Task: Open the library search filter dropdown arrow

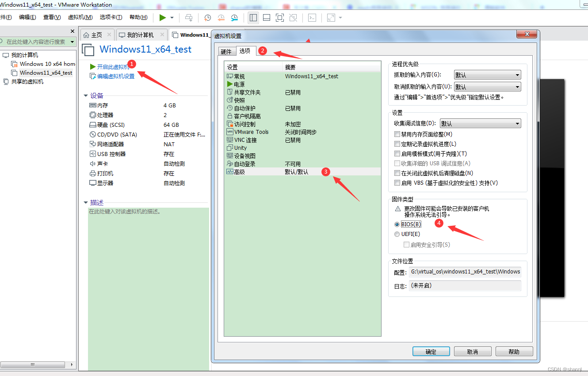Action: tap(73, 42)
